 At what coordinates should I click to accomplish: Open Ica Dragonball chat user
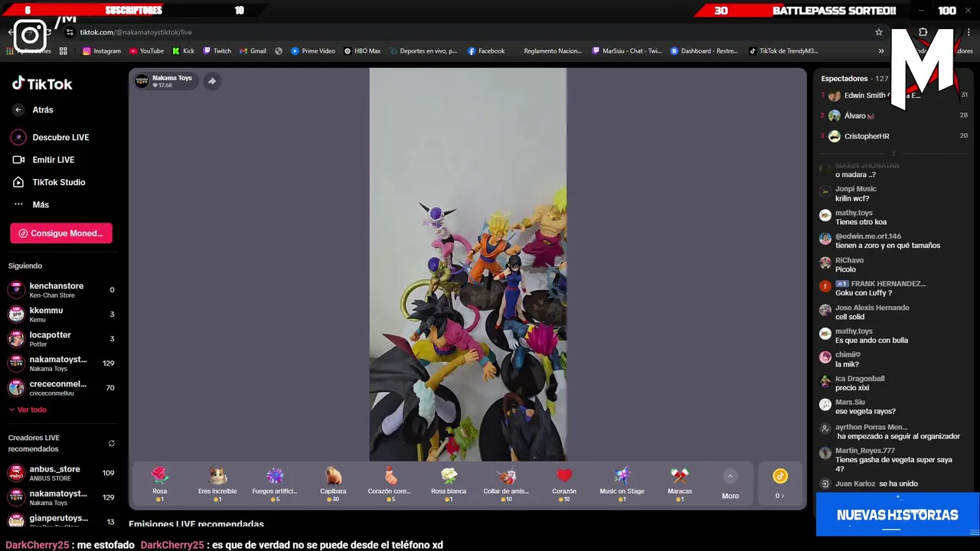pyautogui.click(x=860, y=379)
